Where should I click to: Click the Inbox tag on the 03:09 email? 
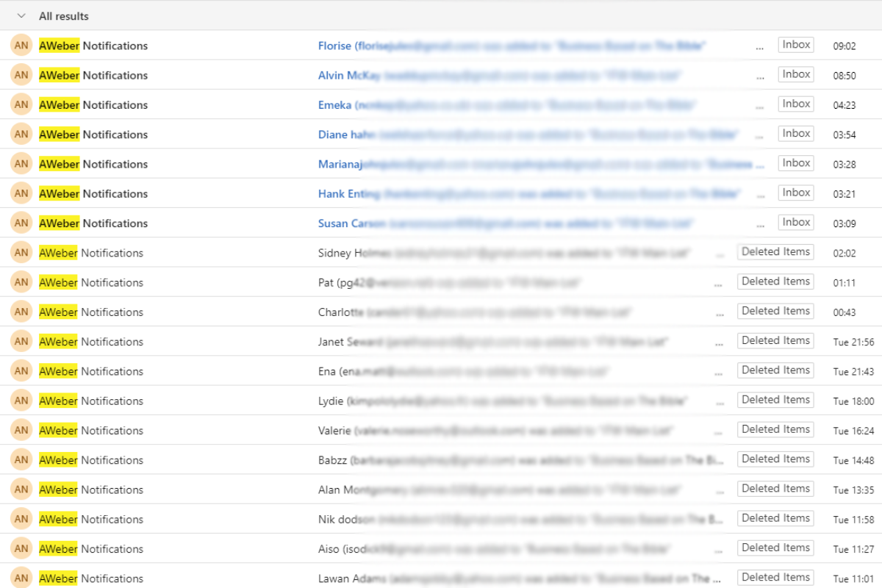click(x=796, y=222)
